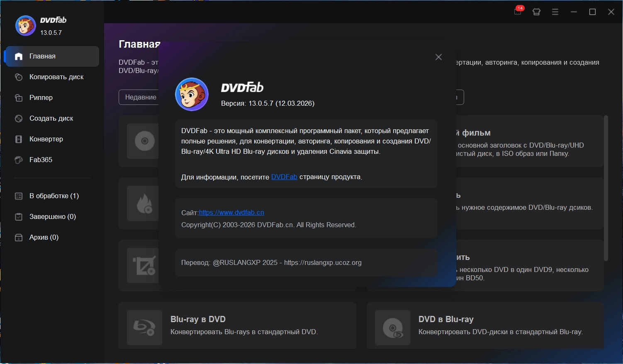Screen dimensions: 623x364
Task: Click the disc copy icon in sidebar
Action: (19, 77)
